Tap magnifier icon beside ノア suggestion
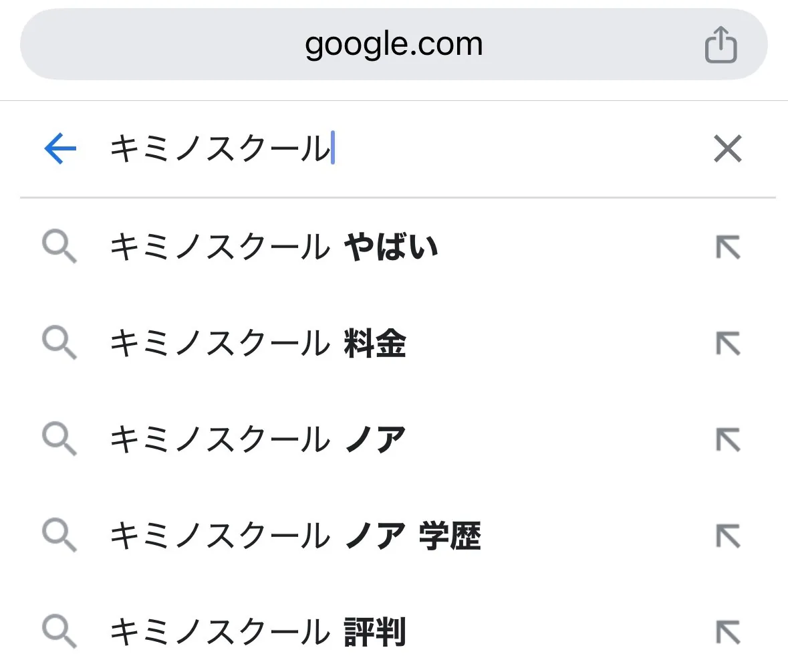The width and height of the screenshot is (788, 672). [59, 441]
